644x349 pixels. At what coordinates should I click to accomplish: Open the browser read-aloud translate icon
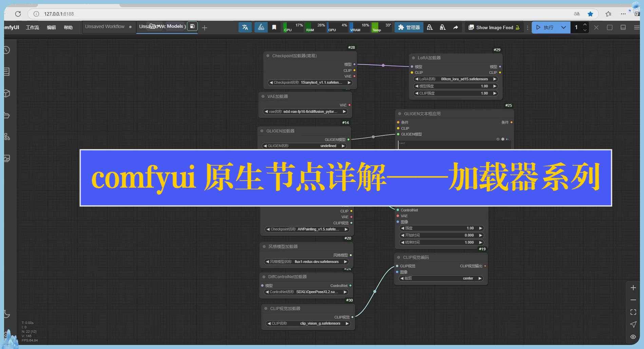[x=577, y=14]
